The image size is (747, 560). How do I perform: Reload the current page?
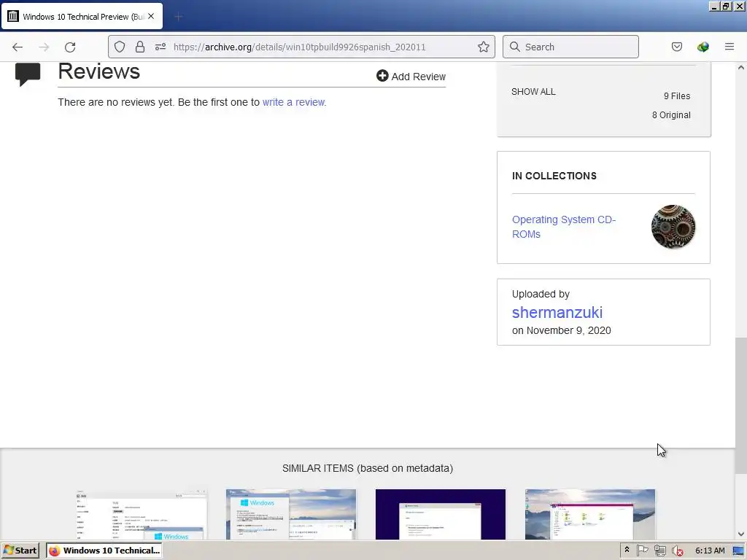click(70, 47)
